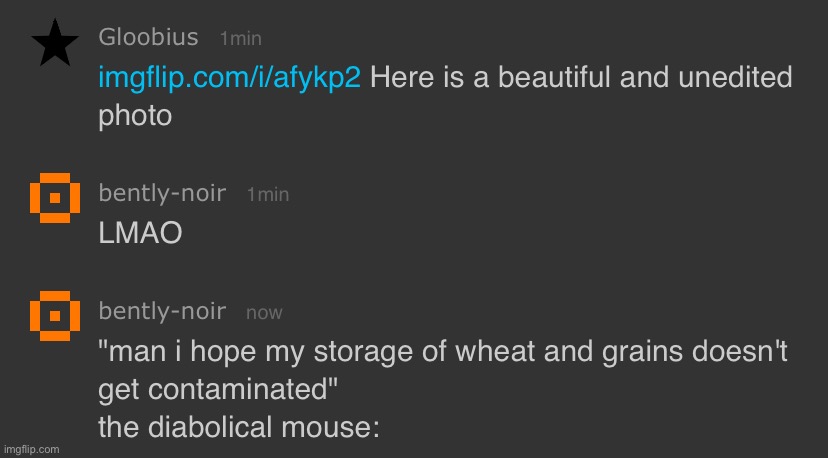Click the 1min timestamp next to Gloobius

240,38
